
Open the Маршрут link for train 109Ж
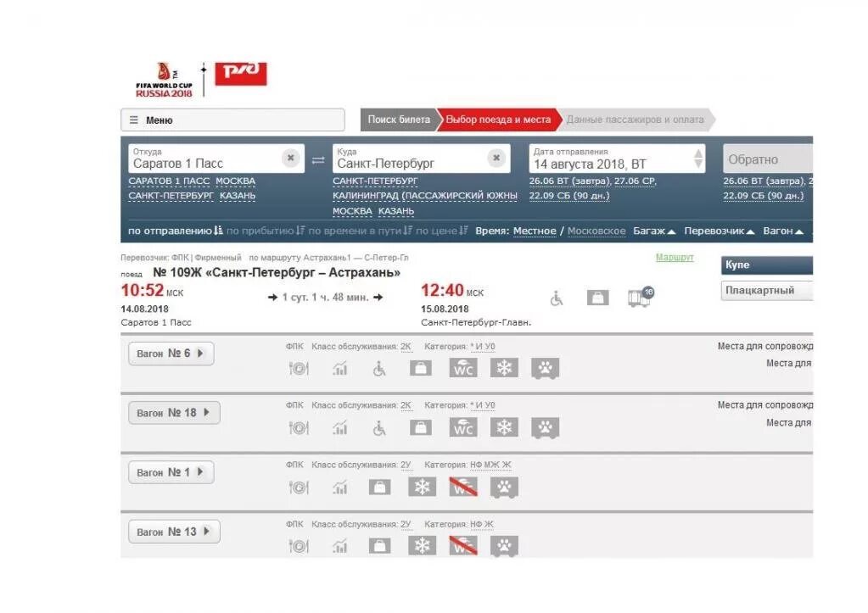click(675, 257)
